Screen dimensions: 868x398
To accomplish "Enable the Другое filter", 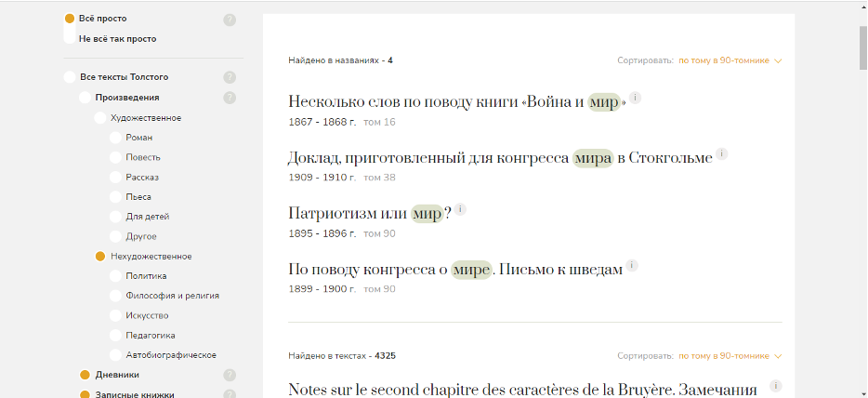I will pos(115,236).
